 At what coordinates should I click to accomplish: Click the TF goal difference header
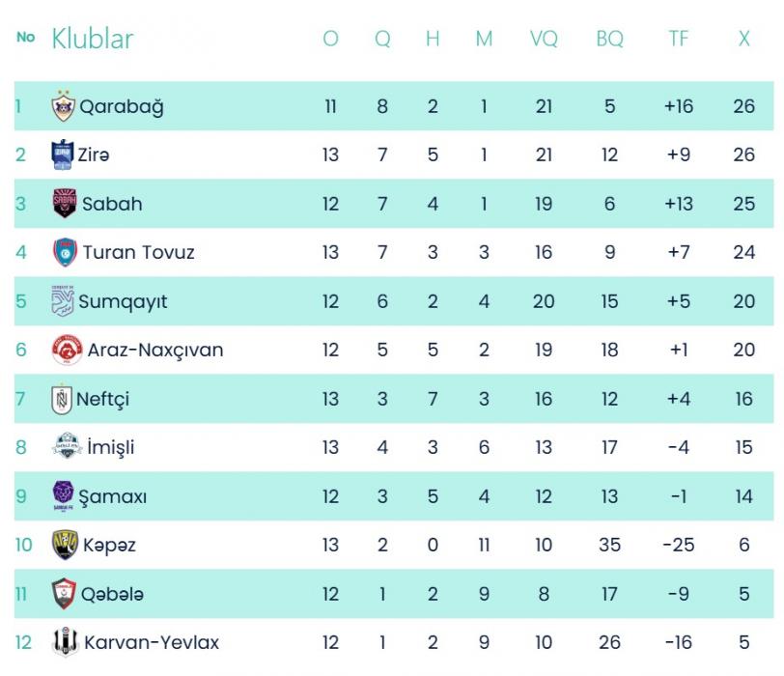coord(679,40)
